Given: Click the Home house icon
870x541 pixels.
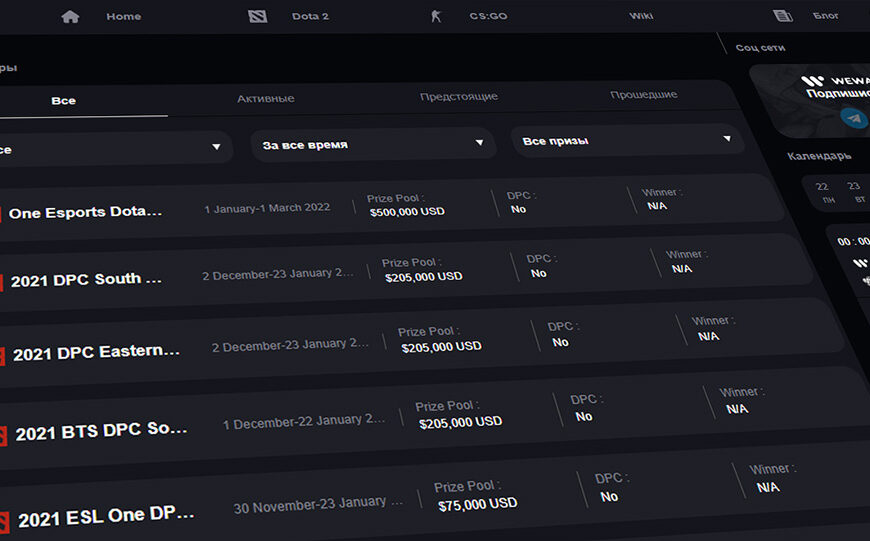Looking at the screenshot, I should tap(70, 17).
